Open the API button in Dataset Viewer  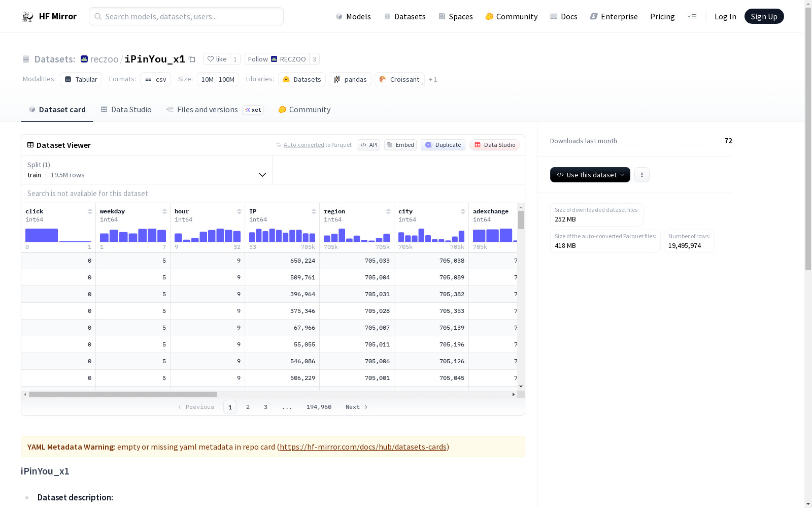(x=369, y=145)
